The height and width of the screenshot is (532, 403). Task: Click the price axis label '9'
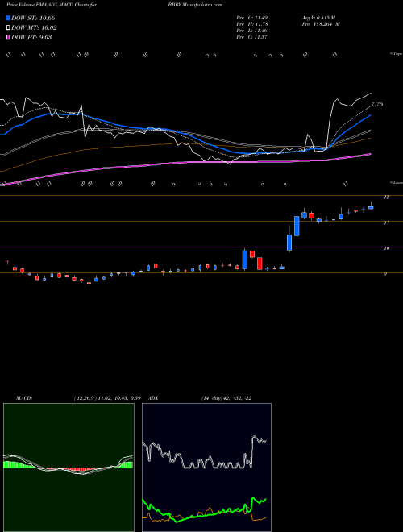(x=385, y=273)
